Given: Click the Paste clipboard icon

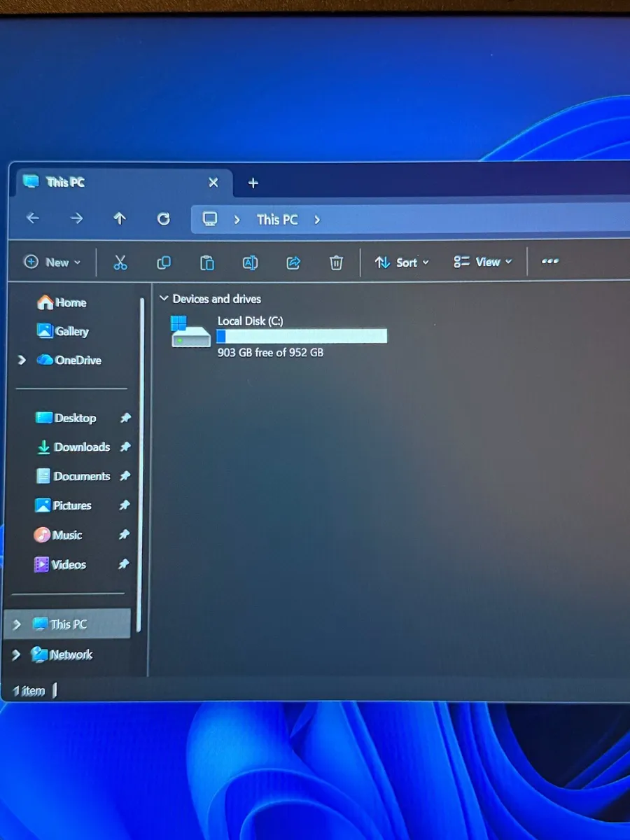Looking at the screenshot, I should pyautogui.click(x=207, y=262).
